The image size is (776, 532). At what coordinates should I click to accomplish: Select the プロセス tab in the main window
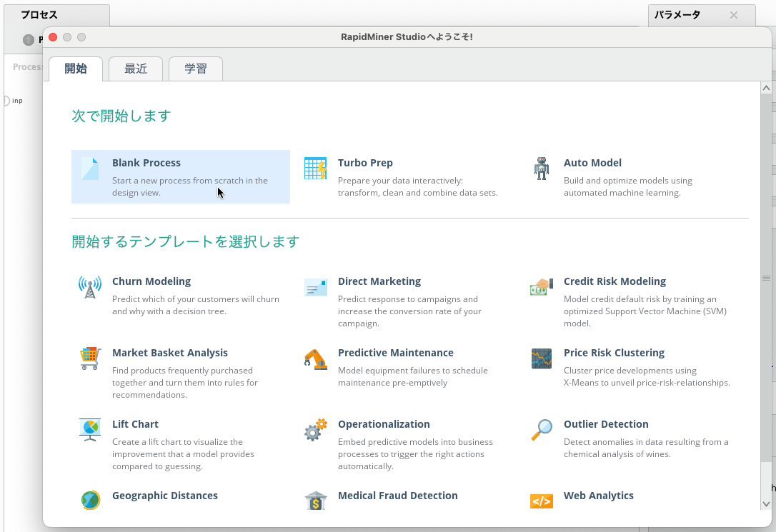coord(56,15)
